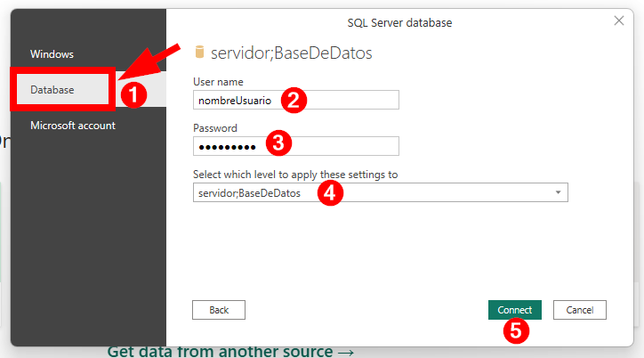Viewport: 644px width, 358px height.
Task: Click the Back button
Action: coord(219,310)
